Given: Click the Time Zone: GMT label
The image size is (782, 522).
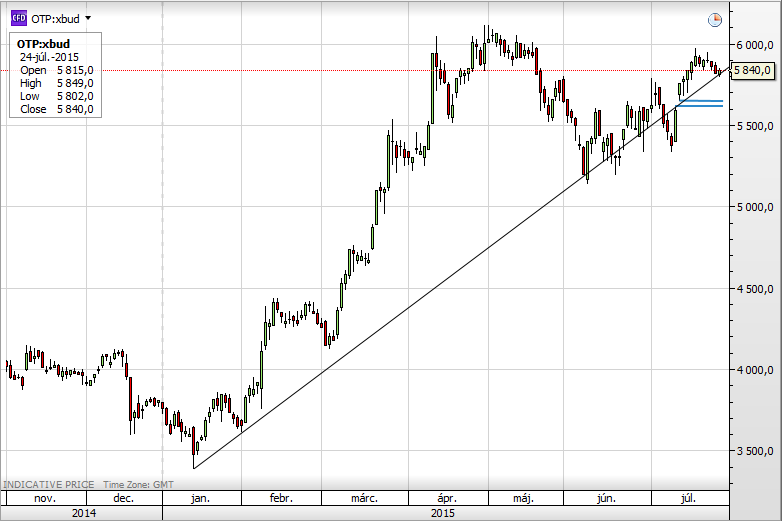Looking at the screenshot, I should coord(138,485).
